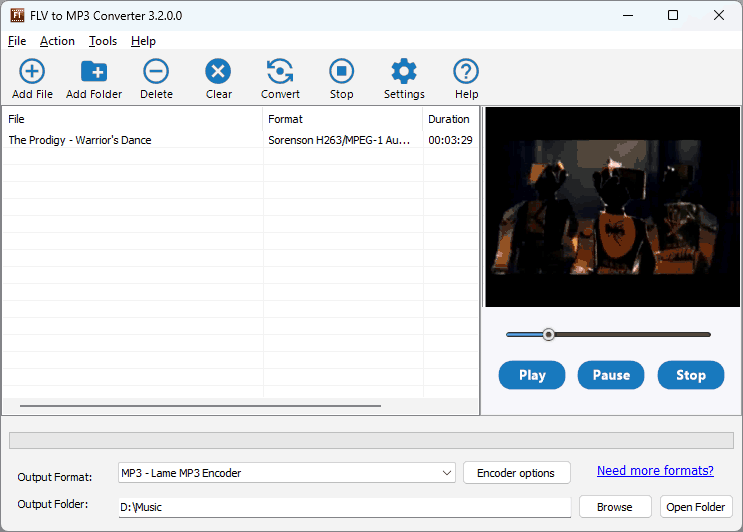Open the Tools menu

(x=103, y=41)
